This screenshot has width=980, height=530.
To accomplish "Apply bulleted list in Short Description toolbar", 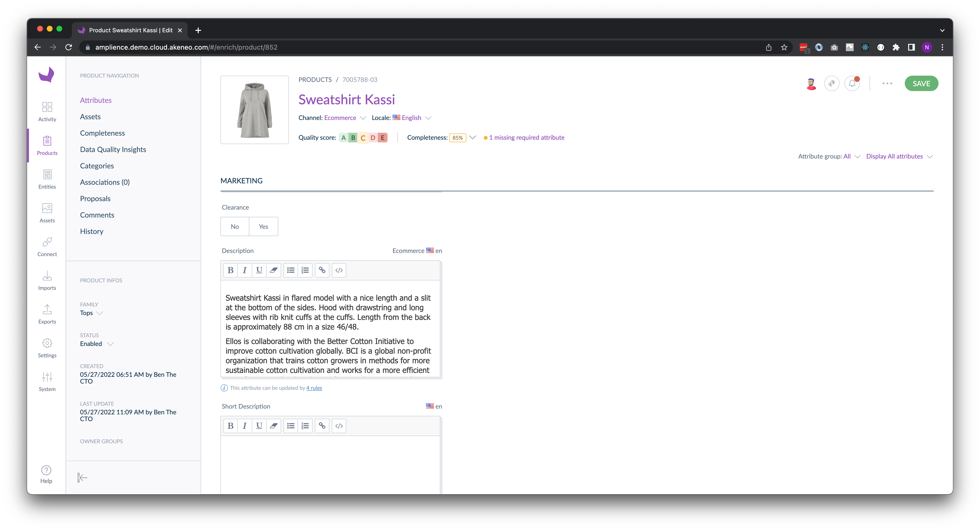I will click(x=290, y=425).
